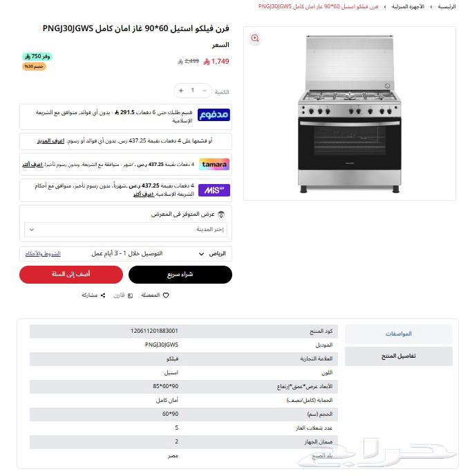The height and width of the screenshot is (476, 461).
Task: Click the showroom availability store icon
Action: tap(221, 214)
